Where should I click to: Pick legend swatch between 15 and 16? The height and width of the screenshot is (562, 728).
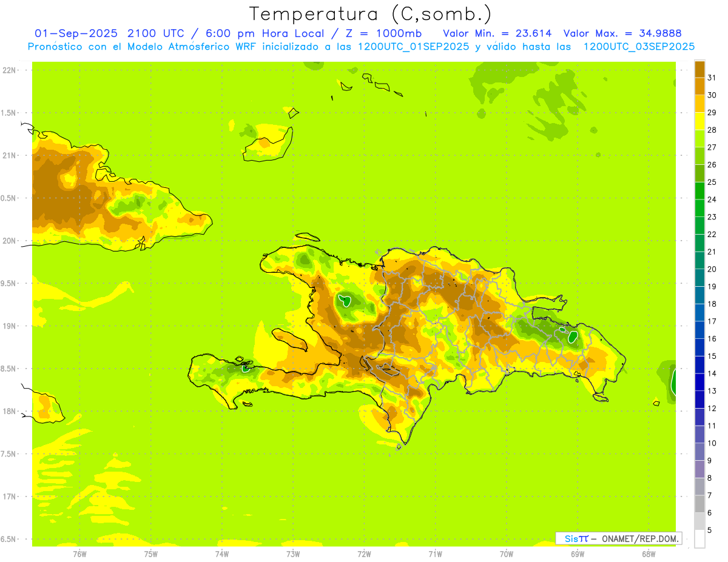click(699, 347)
